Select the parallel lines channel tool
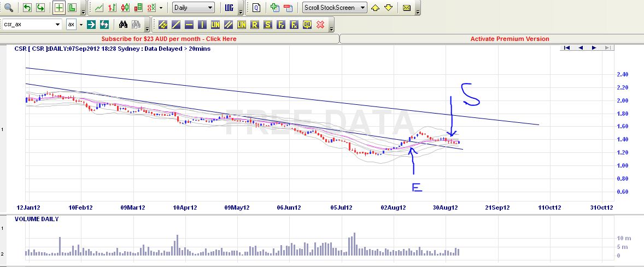This screenshot has width=644, height=267. (x=229, y=25)
